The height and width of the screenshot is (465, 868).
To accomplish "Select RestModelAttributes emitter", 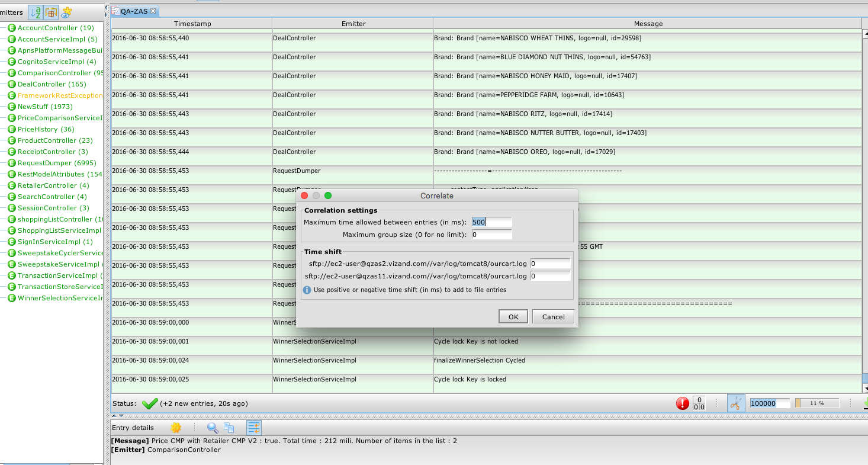I will click(x=60, y=174).
